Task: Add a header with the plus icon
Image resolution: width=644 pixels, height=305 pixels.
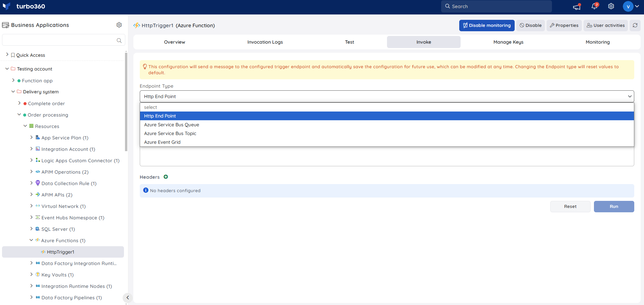Action: pos(166,177)
